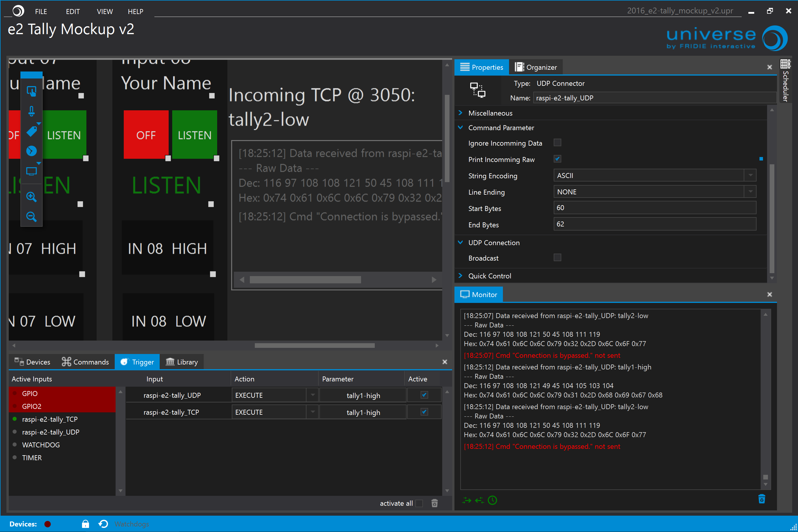Open the EDIT menu

[x=73, y=12]
